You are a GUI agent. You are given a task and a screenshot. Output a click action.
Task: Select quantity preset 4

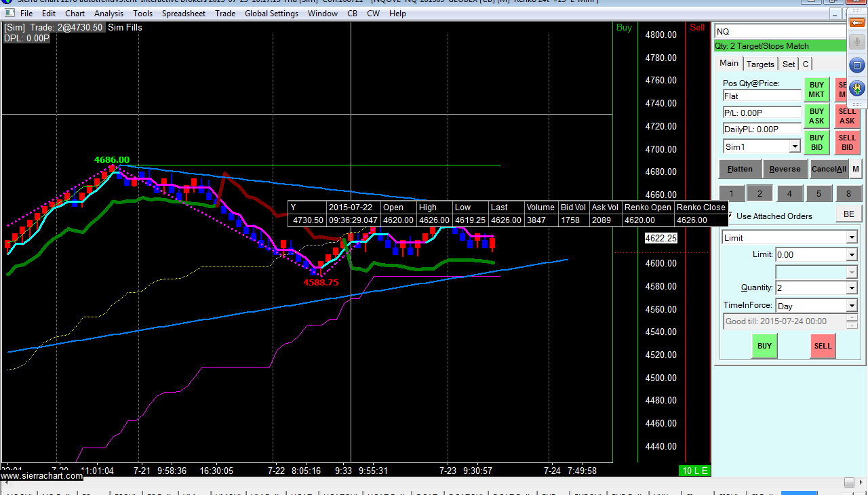pyautogui.click(x=789, y=194)
